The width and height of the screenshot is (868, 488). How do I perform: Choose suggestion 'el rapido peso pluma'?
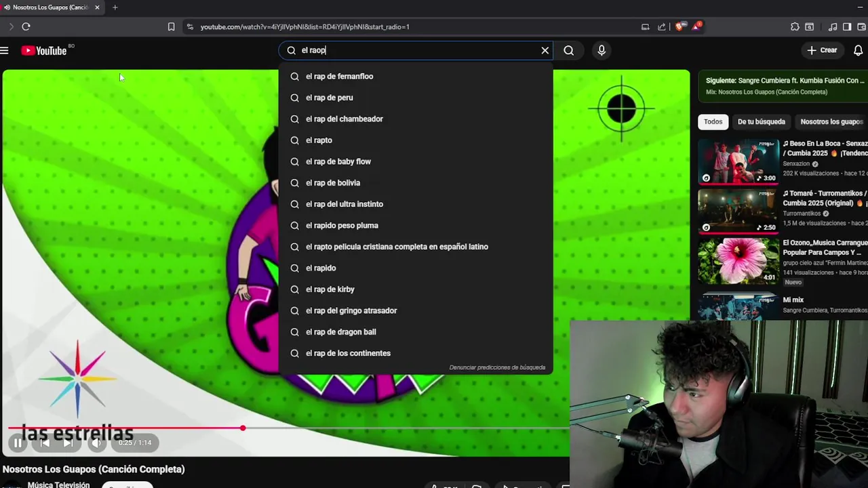416,225
